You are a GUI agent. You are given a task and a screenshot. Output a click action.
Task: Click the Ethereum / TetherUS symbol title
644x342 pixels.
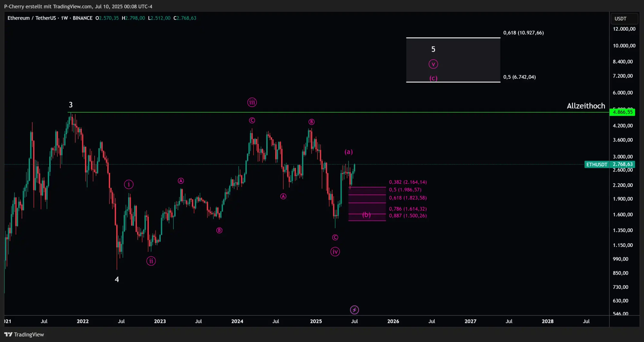tap(32, 18)
